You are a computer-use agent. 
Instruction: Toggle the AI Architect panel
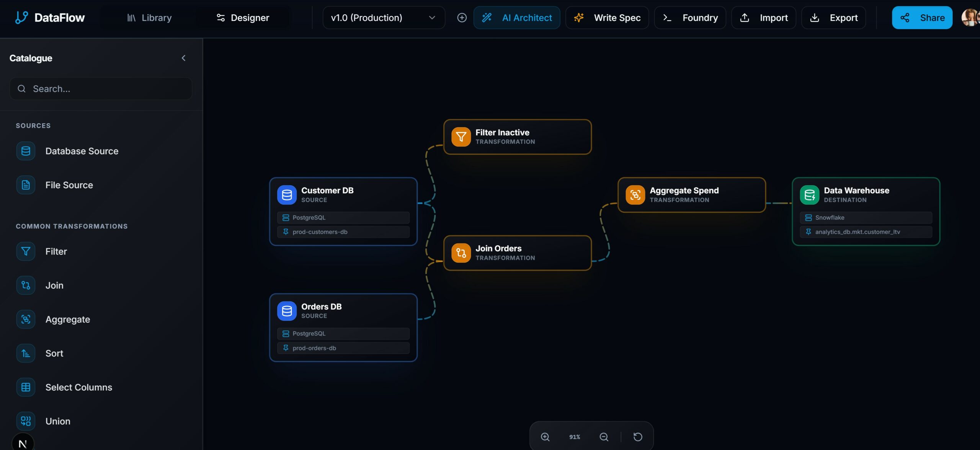tap(517, 18)
